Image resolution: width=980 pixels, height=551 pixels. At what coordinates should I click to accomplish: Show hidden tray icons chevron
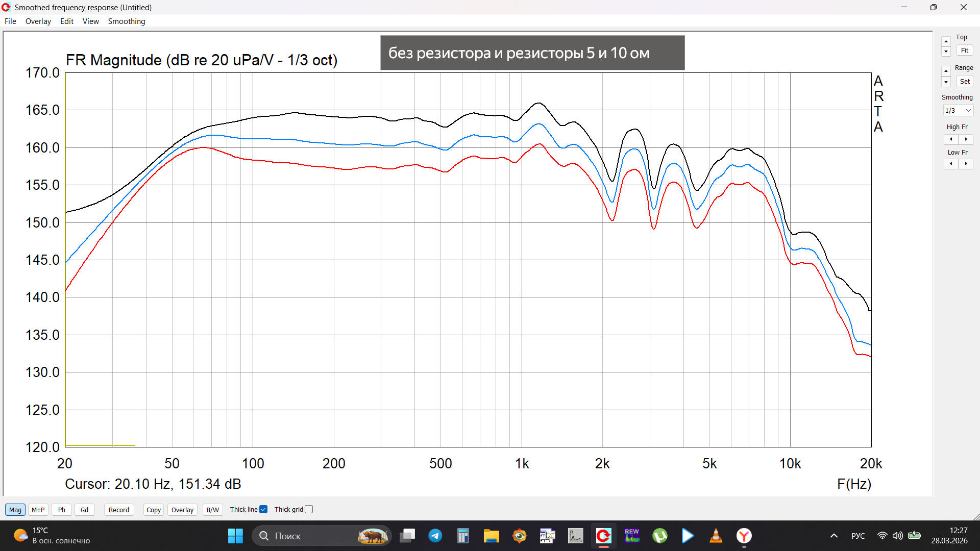pyautogui.click(x=834, y=536)
